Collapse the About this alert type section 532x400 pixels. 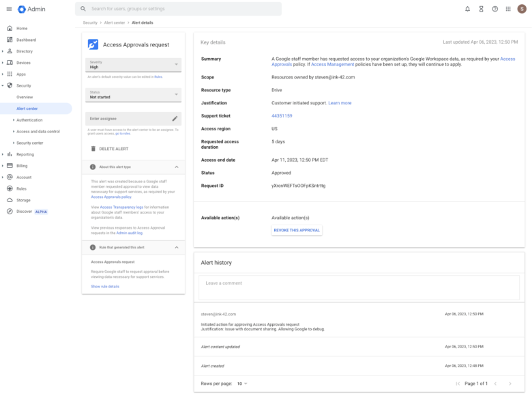click(x=177, y=167)
